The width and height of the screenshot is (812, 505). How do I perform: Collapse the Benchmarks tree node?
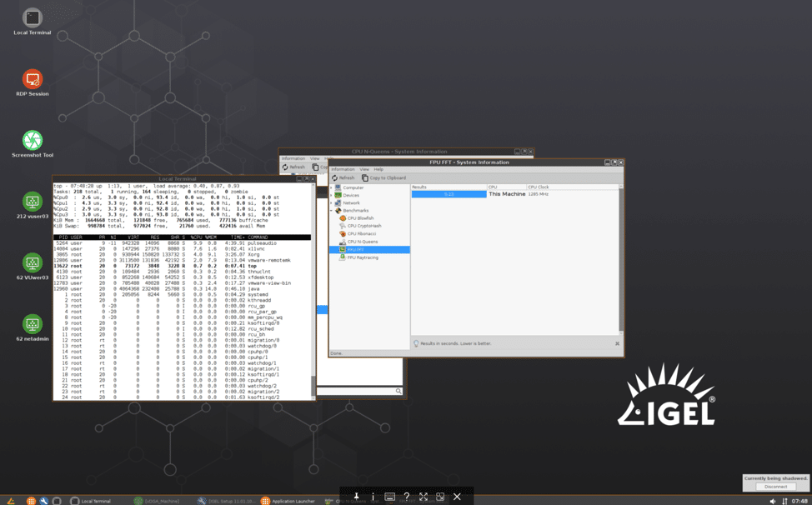click(332, 211)
